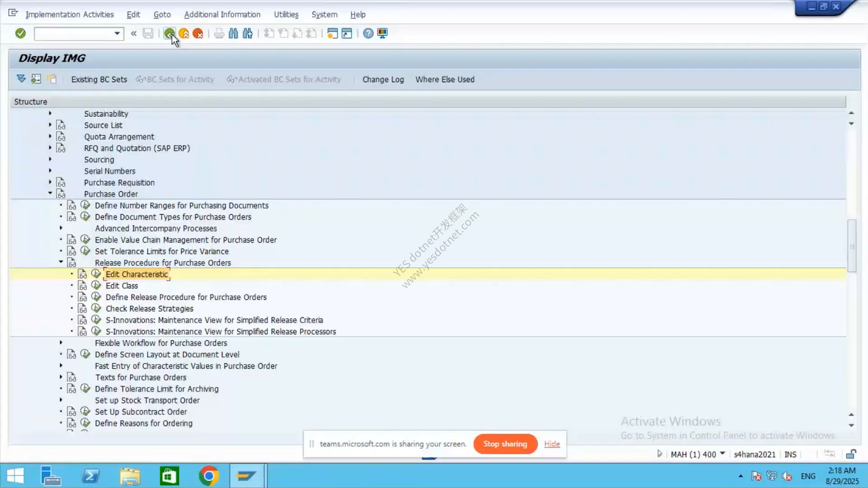The width and height of the screenshot is (868, 488).
Task: Open the Goto menu
Action: 162,14
